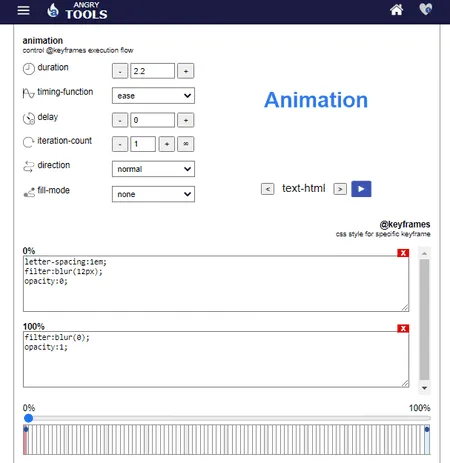Click the timing-function curve icon
Viewport: 450px width, 463px height.
pyautogui.click(x=28, y=93)
